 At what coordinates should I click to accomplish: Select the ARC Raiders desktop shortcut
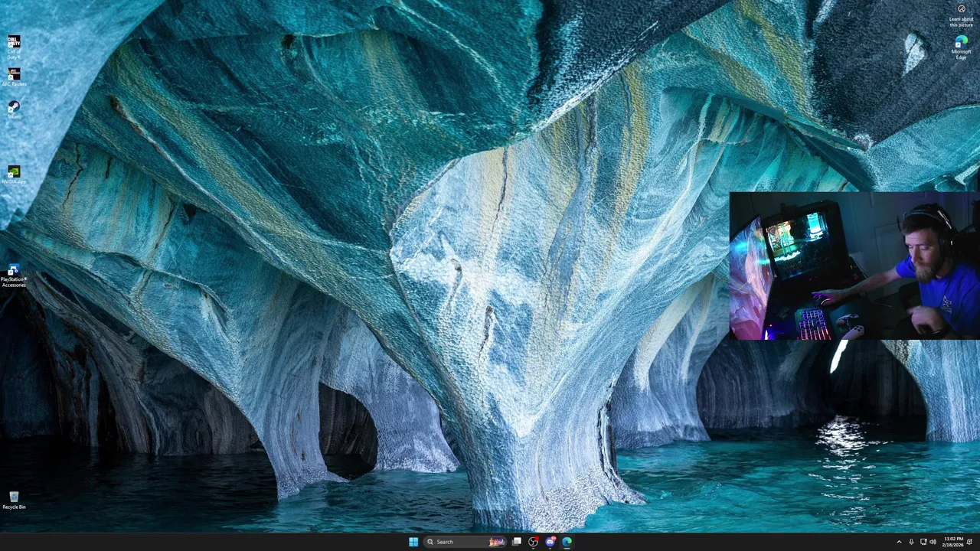point(14,77)
